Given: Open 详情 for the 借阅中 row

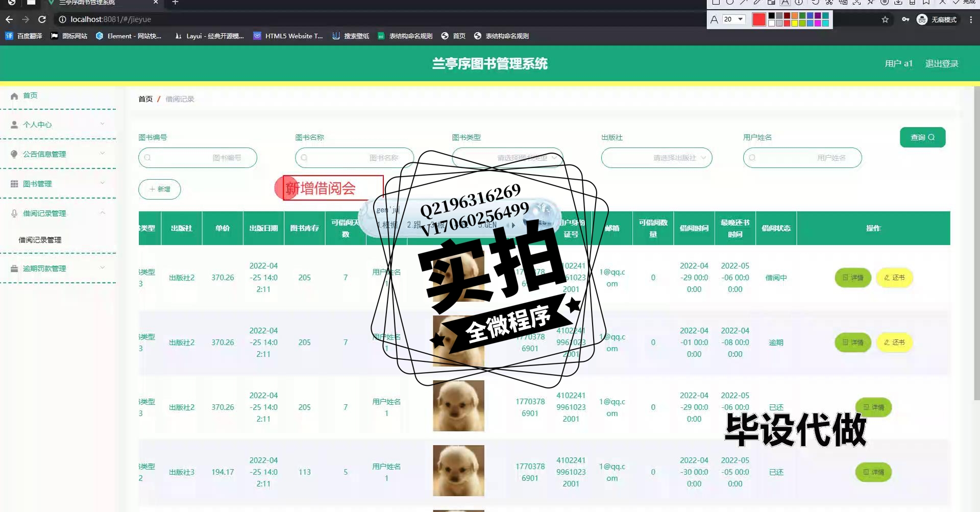Looking at the screenshot, I should (853, 278).
